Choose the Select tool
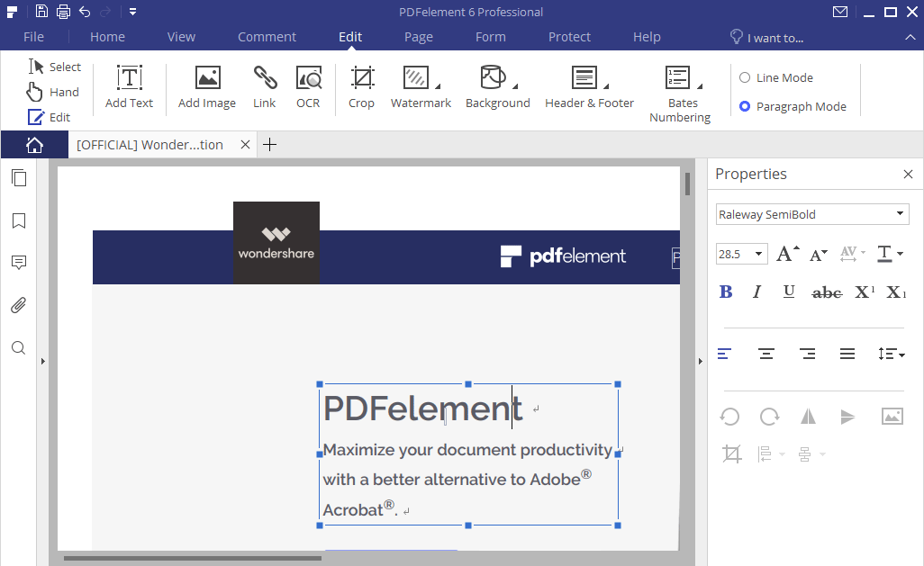Image resolution: width=924 pixels, height=566 pixels. coord(54,67)
